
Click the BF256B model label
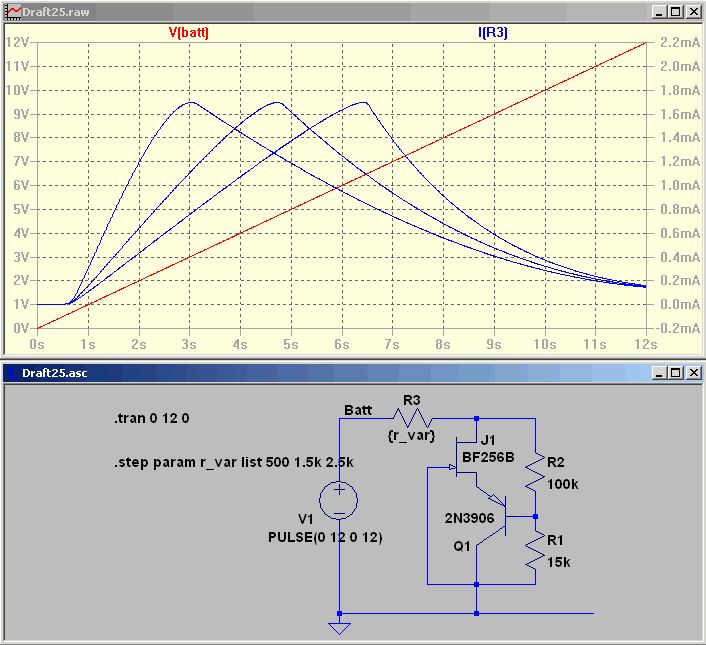click(x=488, y=458)
